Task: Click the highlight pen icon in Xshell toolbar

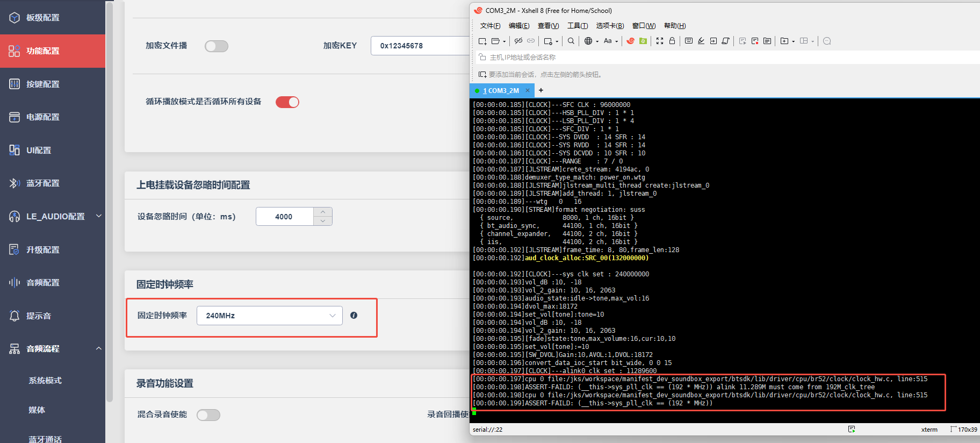Action: click(701, 41)
